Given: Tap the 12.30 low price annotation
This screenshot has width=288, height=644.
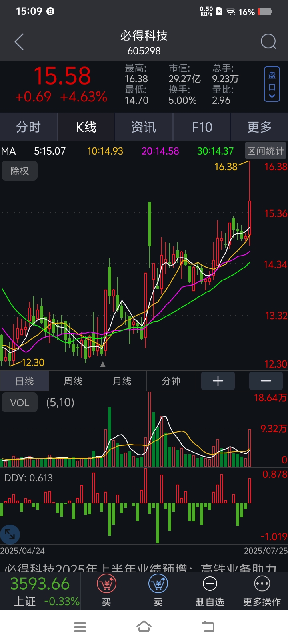Looking at the screenshot, I should tap(33, 362).
